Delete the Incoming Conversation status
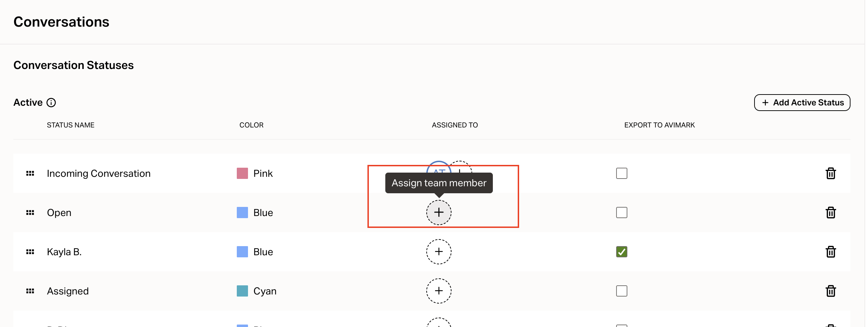Image resolution: width=868 pixels, height=327 pixels. click(831, 173)
